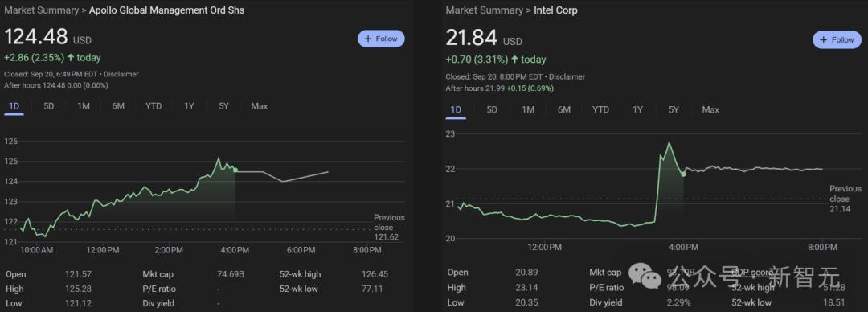Click Market Summary breadcrumb for Apollo

(x=43, y=10)
